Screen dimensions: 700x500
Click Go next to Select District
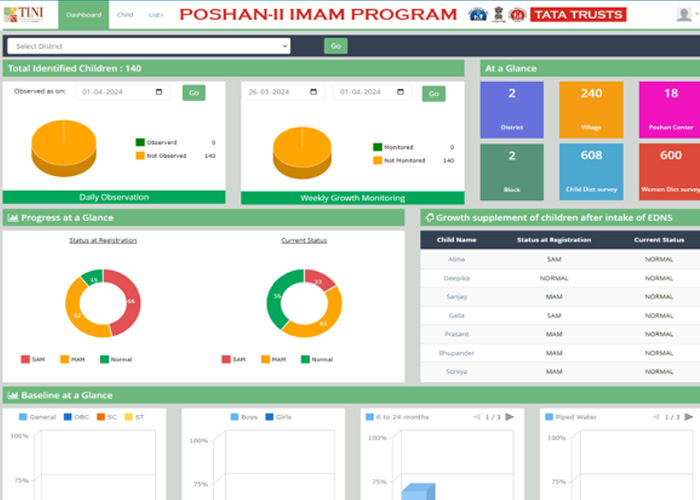tap(336, 46)
